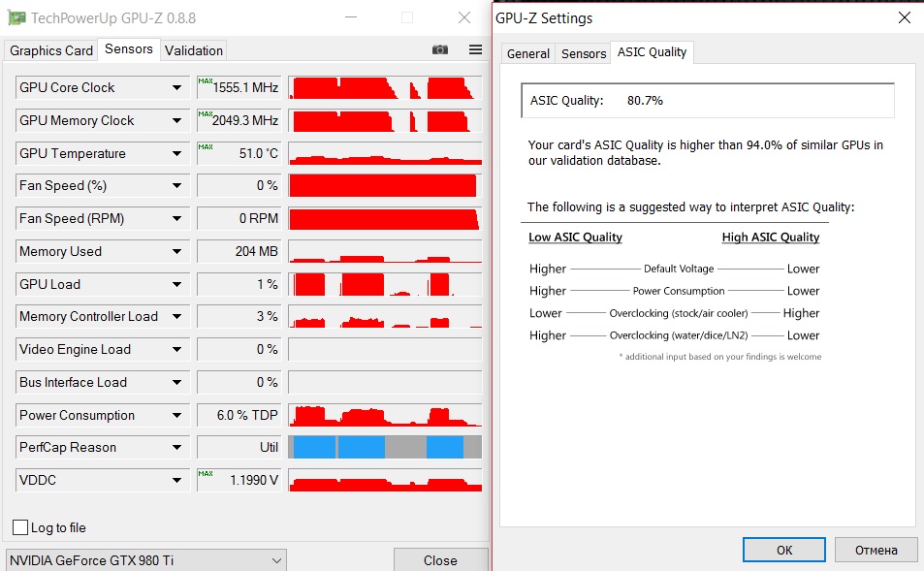
Task: Click the ASIC Quality 80.7% field
Action: (x=708, y=100)
